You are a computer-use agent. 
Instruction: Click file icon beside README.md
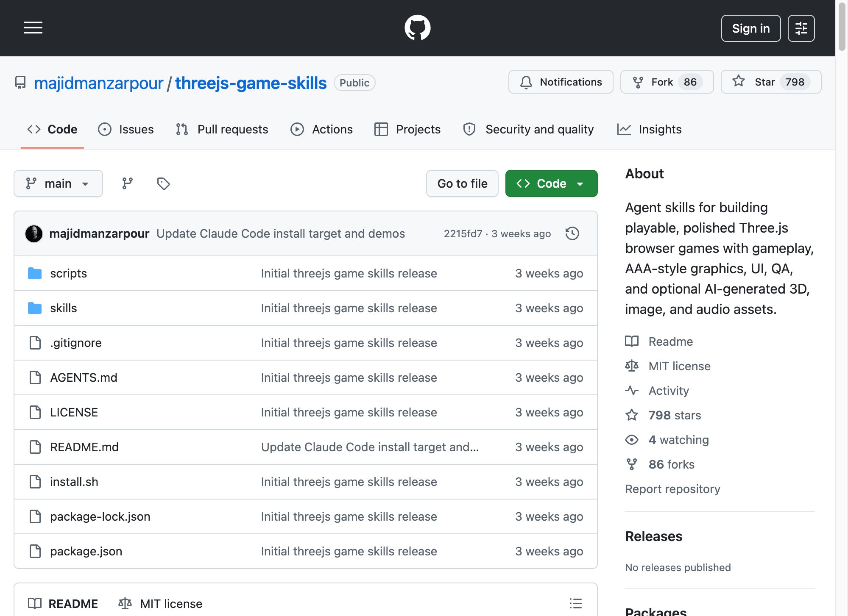(35, 447)
